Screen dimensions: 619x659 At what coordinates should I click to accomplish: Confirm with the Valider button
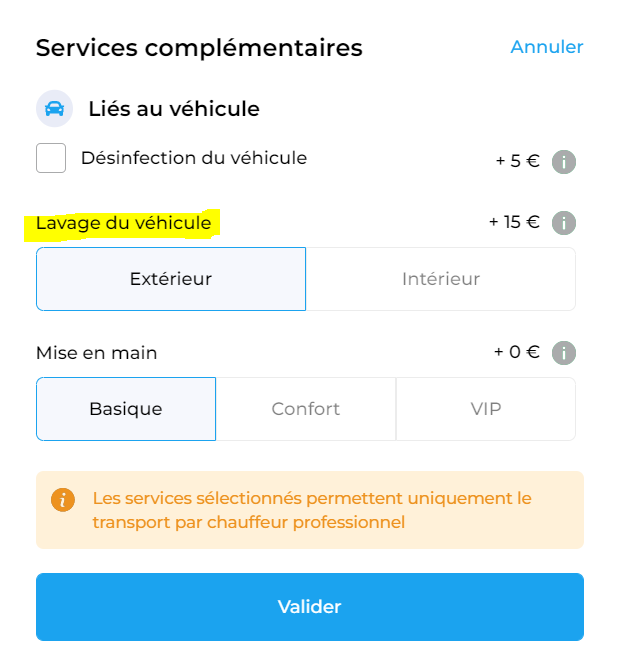(310, 607)
